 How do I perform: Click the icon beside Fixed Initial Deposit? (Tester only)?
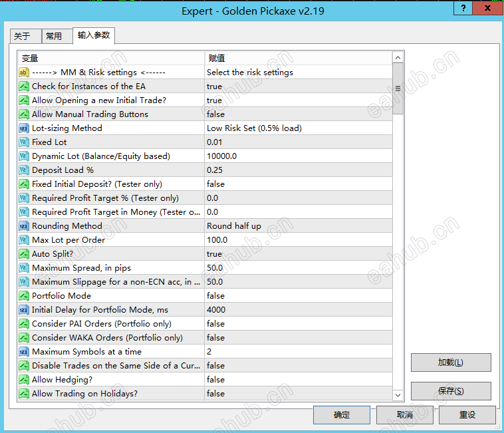[x=24, y=184]
